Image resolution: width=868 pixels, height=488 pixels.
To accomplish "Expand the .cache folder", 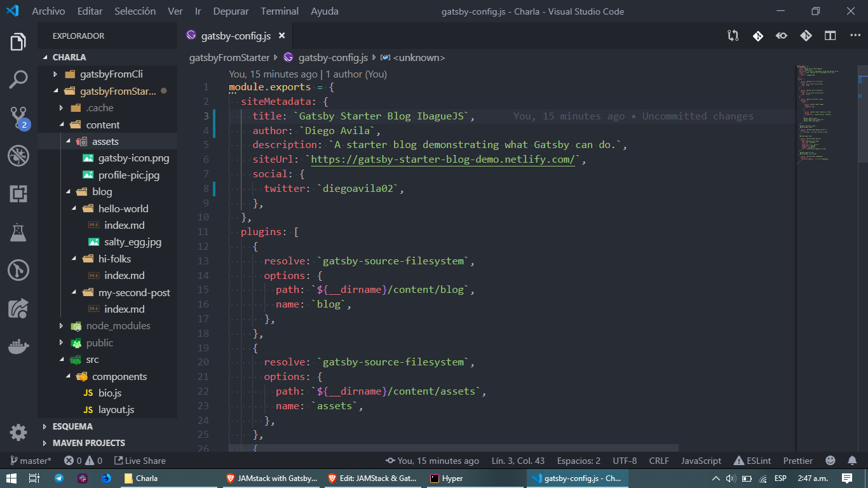I will pyautogui.click(x=100, y=108).
